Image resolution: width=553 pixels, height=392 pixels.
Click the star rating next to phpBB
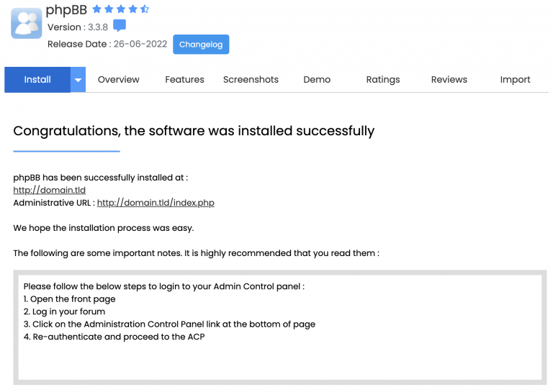[121, 9]
